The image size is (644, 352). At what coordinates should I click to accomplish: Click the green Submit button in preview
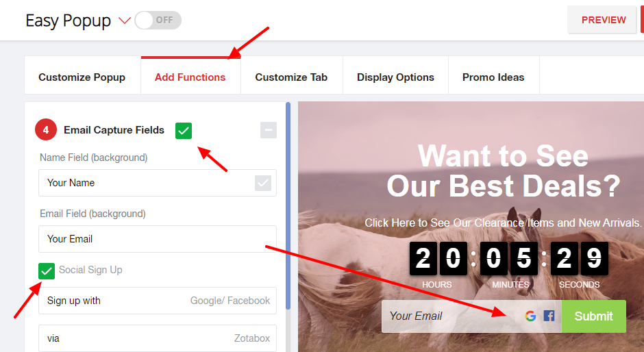594,316
